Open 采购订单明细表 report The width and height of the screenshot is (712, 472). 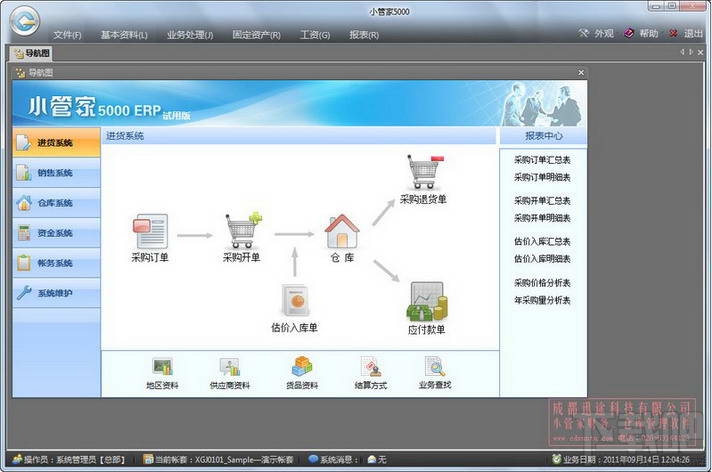point(542,177)
